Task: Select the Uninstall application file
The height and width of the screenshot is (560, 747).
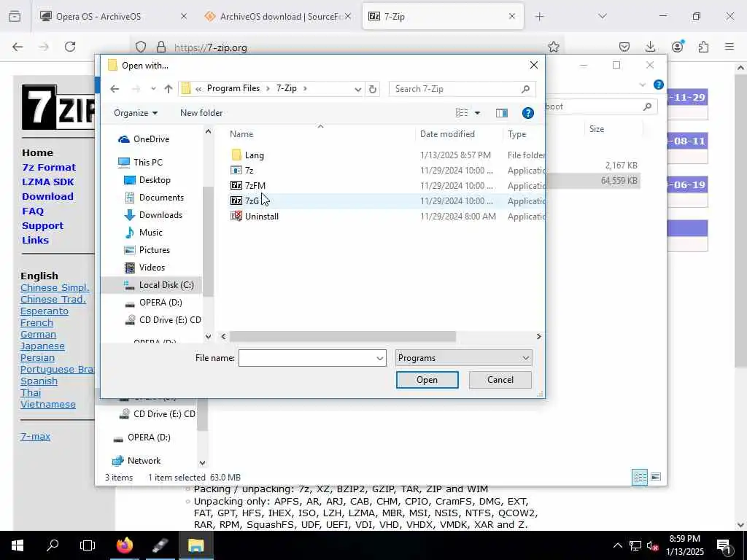Action: (x=255, y=216)
